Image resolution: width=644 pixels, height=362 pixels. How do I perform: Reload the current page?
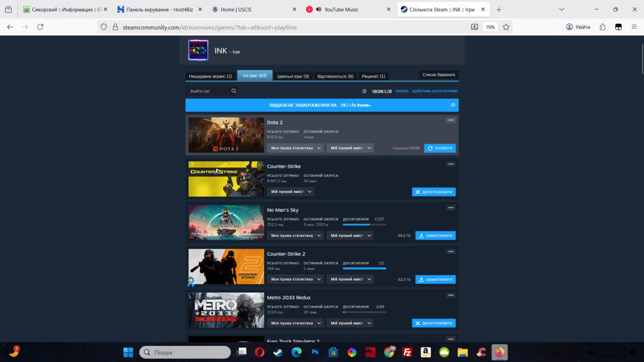coord(40,27)
